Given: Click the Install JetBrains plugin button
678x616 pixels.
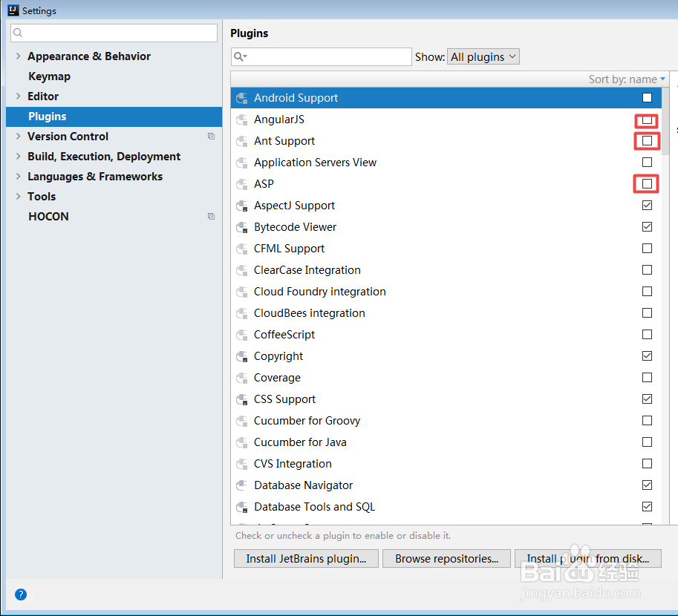Looking at the screenshot, I should 305,558.
